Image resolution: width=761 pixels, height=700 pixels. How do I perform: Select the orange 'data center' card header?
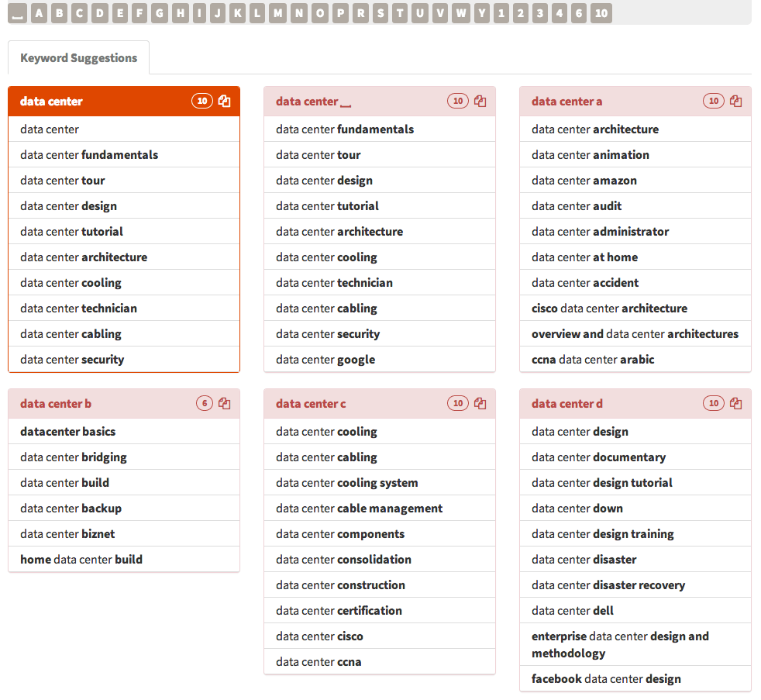click(124, 101)
